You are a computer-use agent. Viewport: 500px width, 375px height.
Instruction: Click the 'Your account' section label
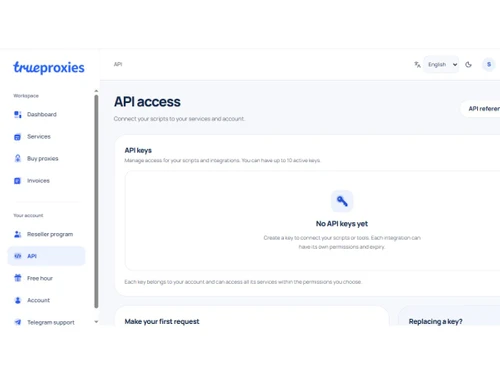[x=28, y=215]
